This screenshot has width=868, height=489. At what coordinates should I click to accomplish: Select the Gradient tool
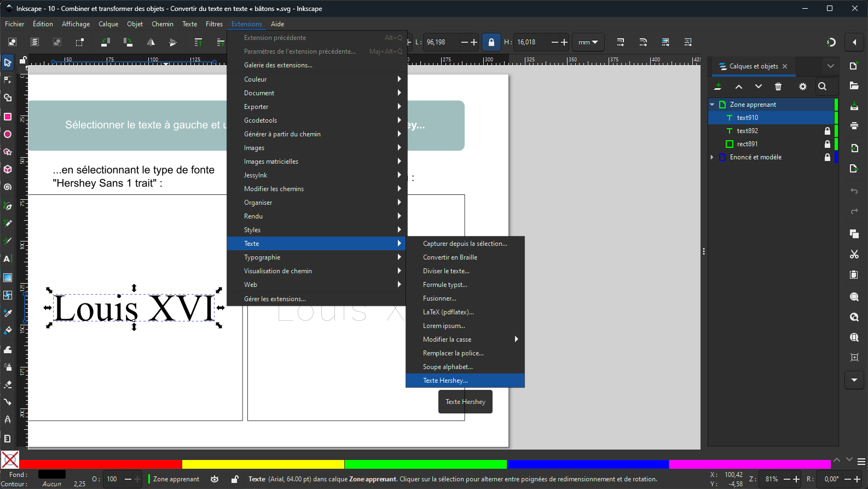8,278
